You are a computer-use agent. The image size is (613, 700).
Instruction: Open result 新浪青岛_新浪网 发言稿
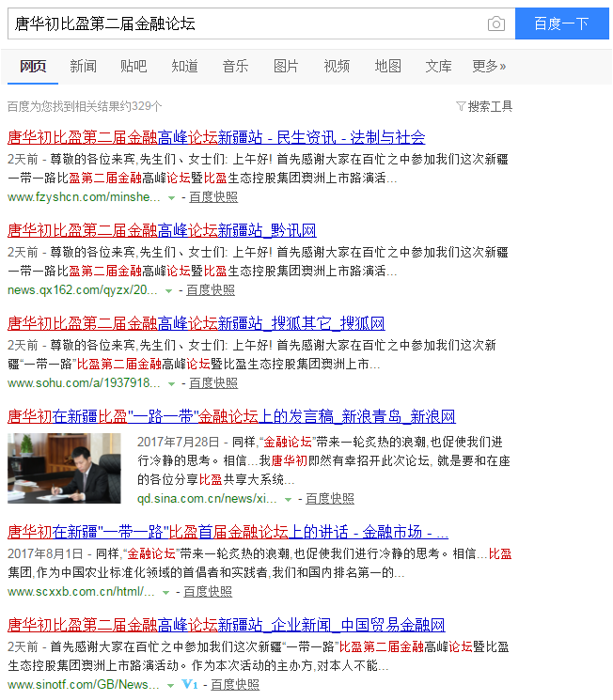click(x=231, y=416)
